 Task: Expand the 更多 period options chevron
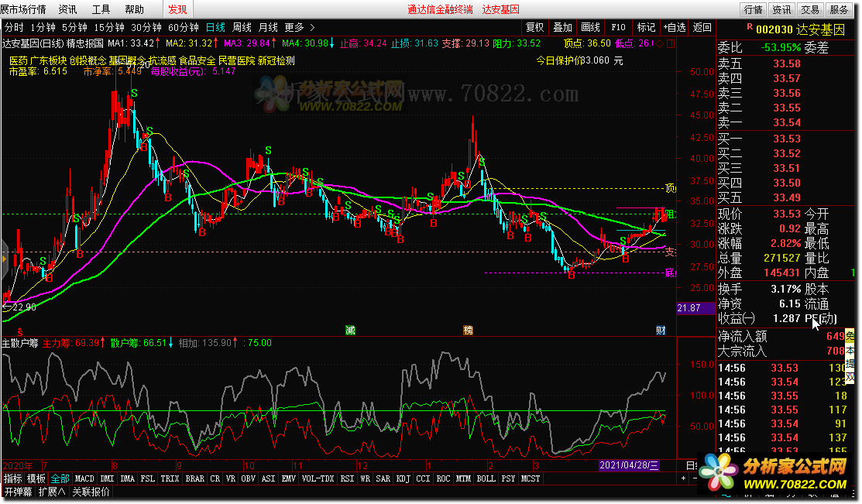click(x=312, y=27)
